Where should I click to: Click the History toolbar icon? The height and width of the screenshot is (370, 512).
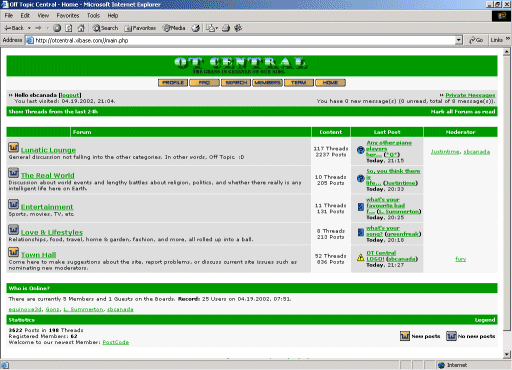(196, 28)
